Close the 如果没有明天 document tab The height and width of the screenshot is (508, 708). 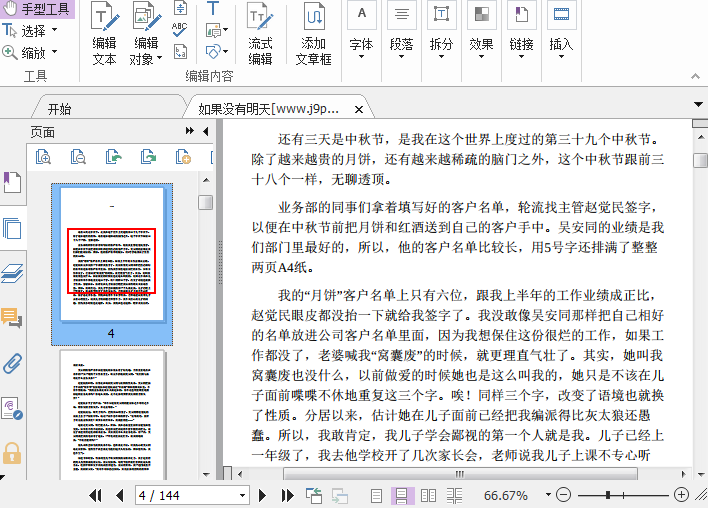(x=359, y=108)
